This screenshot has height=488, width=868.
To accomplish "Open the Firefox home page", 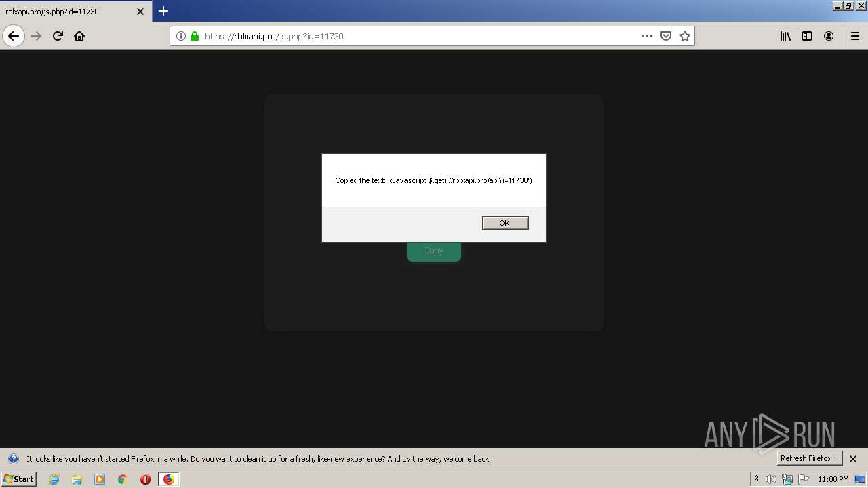I will click(79, 36).
